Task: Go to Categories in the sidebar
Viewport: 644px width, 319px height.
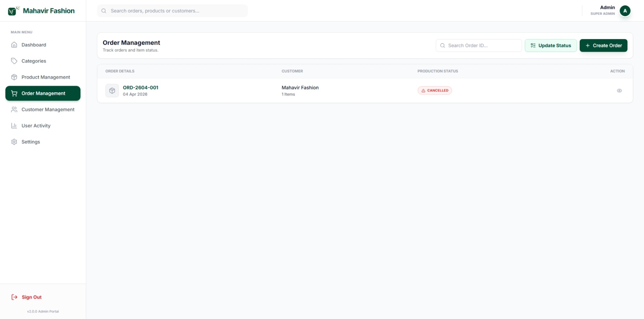Action: click(34, 61)
